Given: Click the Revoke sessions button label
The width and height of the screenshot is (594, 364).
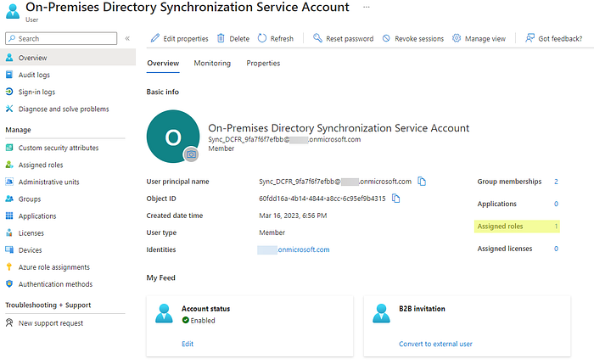Looking at the screenshot, I should 419,39.
